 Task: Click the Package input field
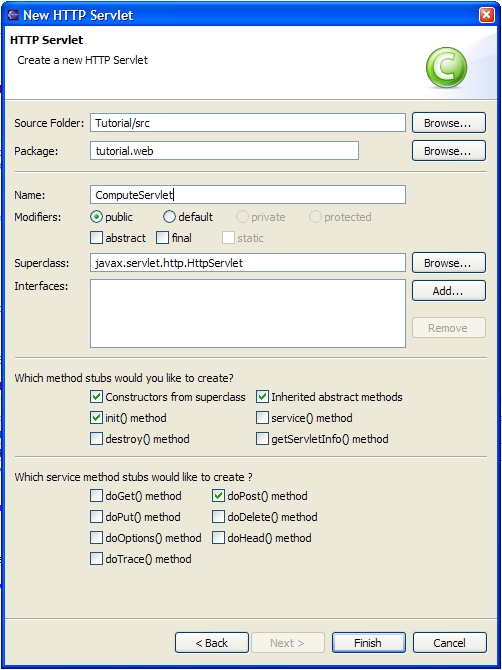pos(224,151)
